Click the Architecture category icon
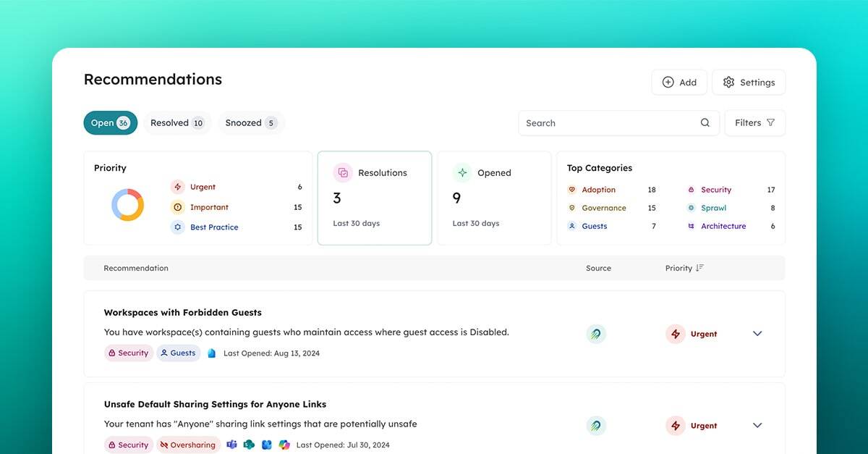Viewport: 868px width, 454px height. [691, 226]
